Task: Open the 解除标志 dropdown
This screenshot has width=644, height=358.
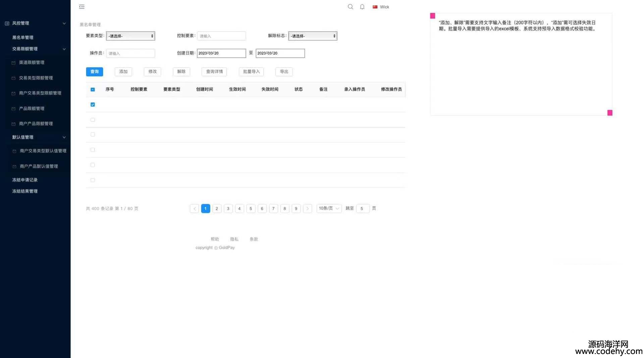Action: [x=313, y=36]
